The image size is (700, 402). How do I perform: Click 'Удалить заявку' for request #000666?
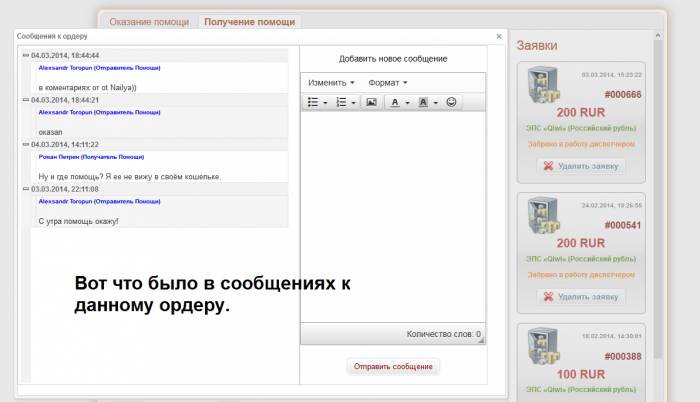pyautogui.click(x=581, y=166)
